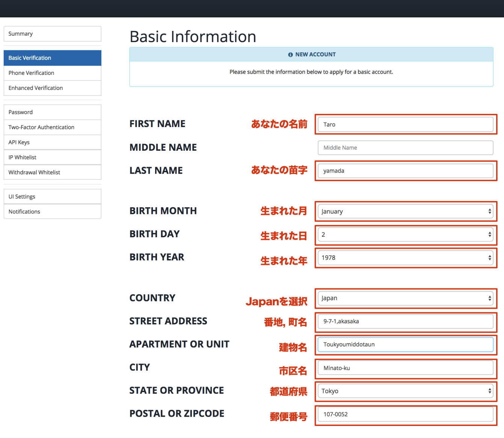The image size is (504, 438).
Task: Click the APARTMENT OR UNIT label
Action: pos(179,344)
